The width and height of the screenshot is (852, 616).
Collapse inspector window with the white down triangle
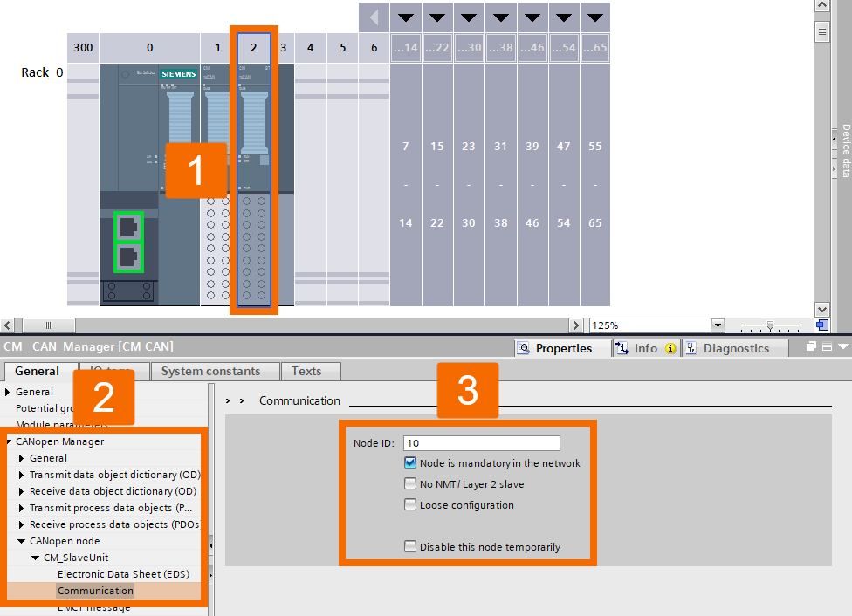(842, 346)
